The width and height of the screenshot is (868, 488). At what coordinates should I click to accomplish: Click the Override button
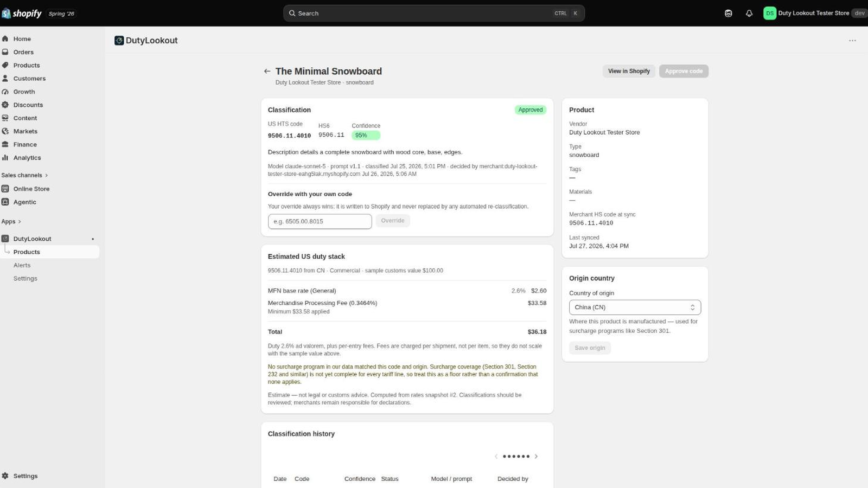pos(393,221)
